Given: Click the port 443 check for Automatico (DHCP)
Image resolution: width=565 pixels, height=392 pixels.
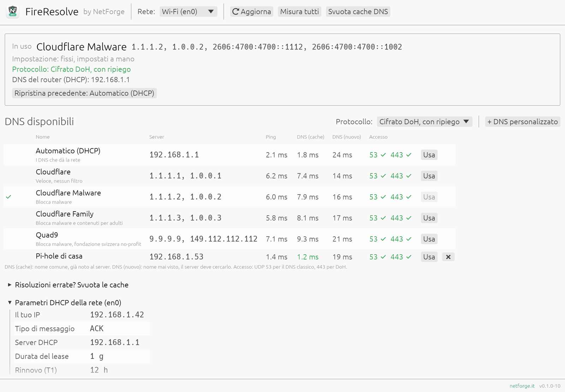Looking at the screenshot, I should point(401,155).
